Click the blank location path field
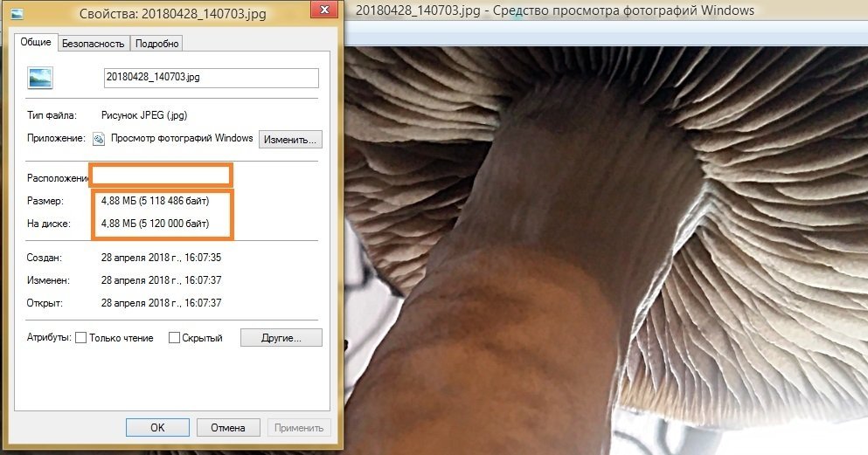Image resolution: width=868 pixels, height=455 pixels. [x=161, y=176]
